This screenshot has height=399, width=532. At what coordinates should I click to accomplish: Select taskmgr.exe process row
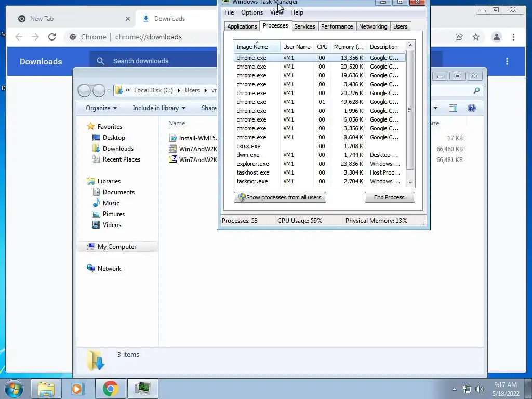click(320, 181)
